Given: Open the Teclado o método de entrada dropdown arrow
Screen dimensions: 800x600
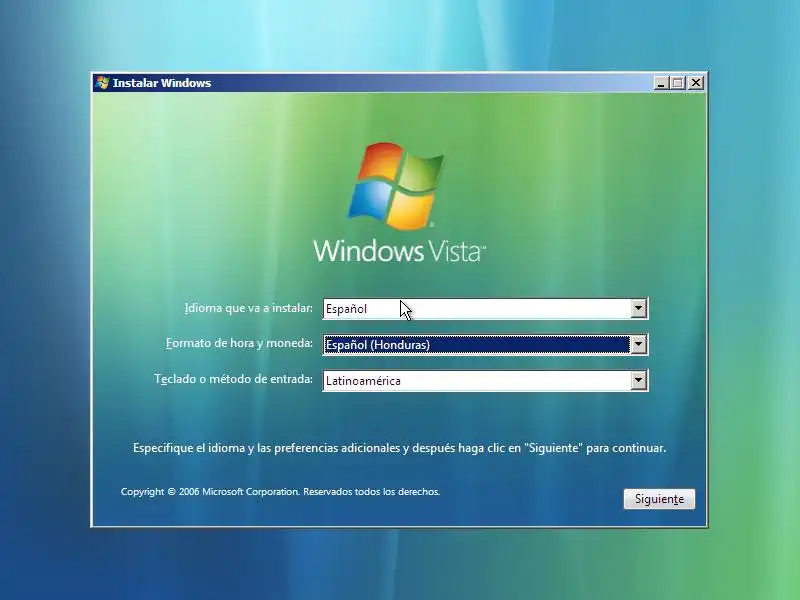Looking at the screenshot, I should coord(638,380).
